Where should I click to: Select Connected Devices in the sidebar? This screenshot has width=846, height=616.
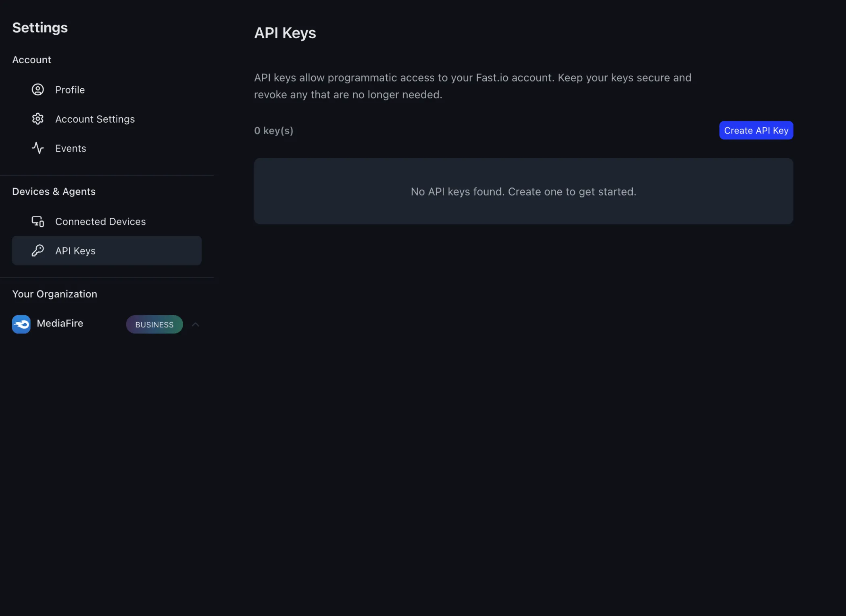coord(100,221)
